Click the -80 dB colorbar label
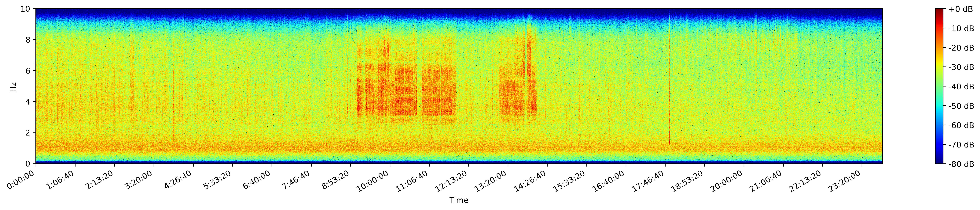 coord(961,164)
